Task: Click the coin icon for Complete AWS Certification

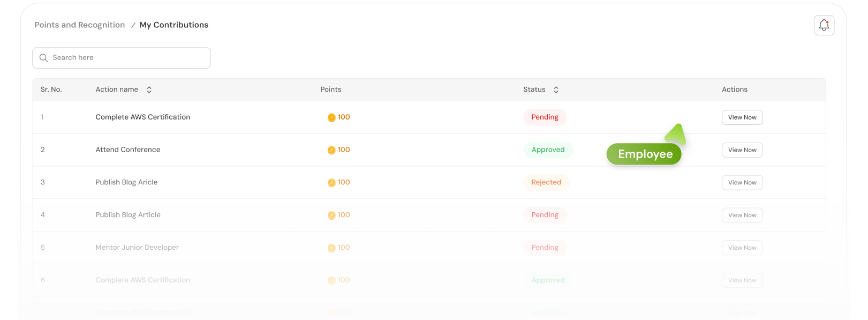Action: (331, 117)
